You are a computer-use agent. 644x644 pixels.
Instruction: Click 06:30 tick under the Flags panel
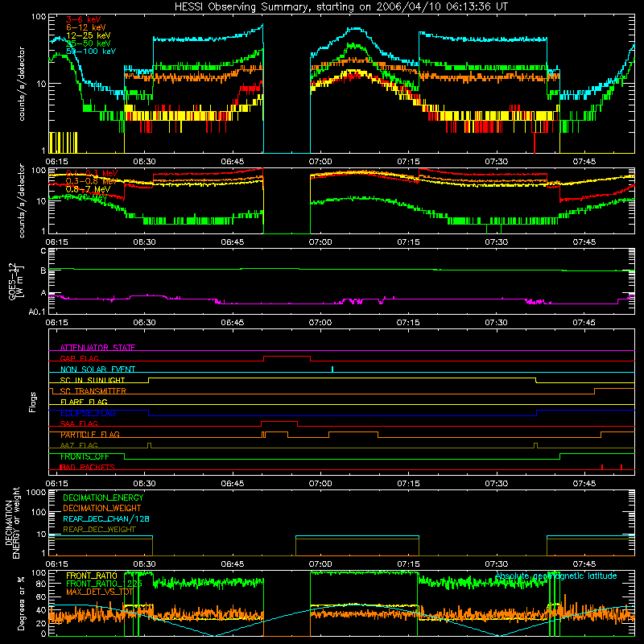[x=145, y=484]
